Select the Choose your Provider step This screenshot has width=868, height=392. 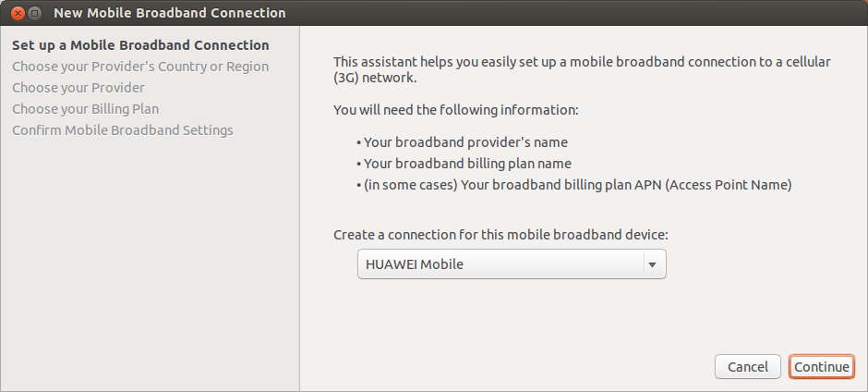[x=78, y=88]
